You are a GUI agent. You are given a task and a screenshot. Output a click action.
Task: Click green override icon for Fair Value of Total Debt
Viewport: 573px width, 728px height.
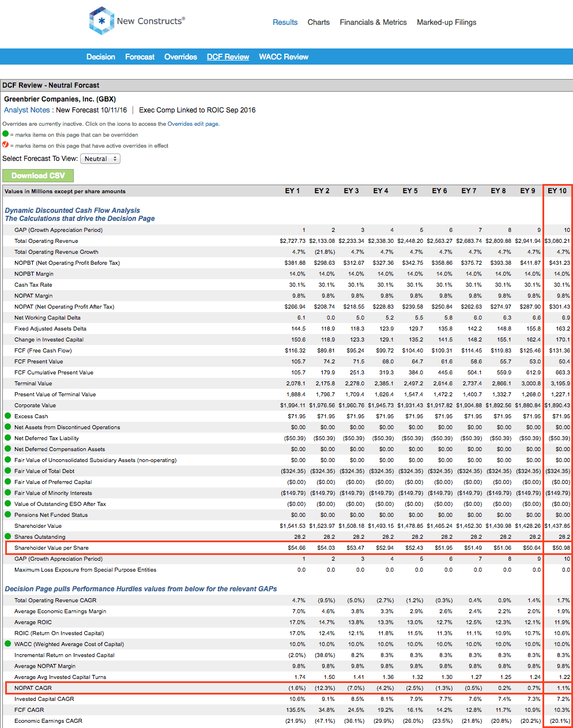(7, 471)
